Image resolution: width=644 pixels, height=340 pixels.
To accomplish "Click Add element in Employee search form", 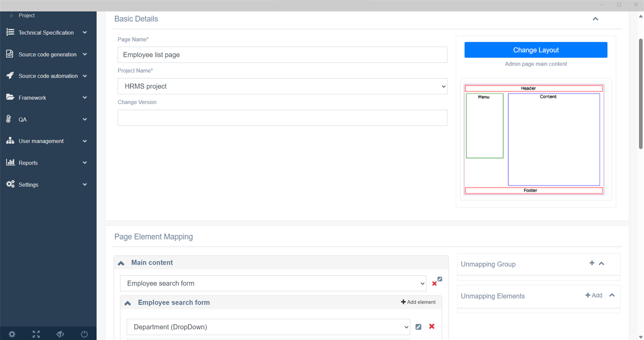I will point(418,302).
